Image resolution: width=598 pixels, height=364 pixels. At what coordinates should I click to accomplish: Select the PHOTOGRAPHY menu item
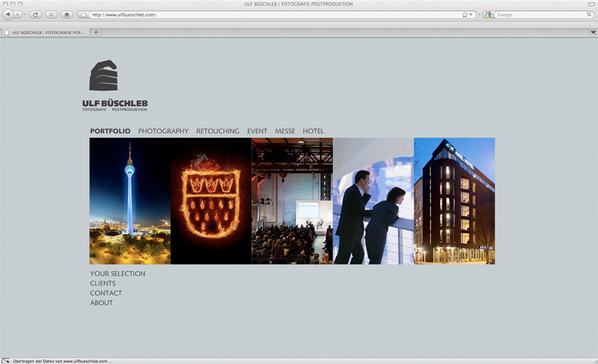163,131
